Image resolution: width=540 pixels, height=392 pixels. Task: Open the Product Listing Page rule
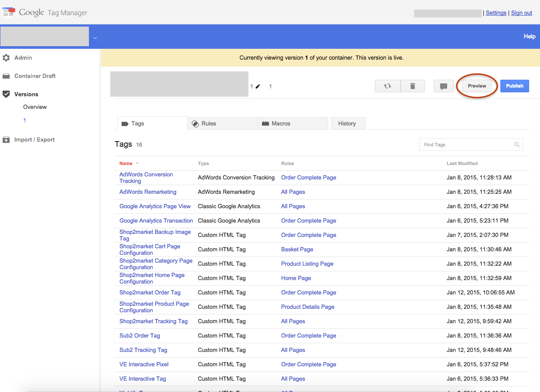307,264
